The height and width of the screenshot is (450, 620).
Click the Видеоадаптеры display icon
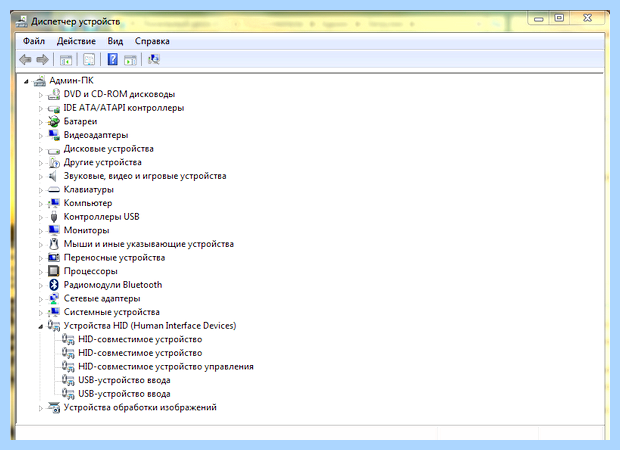point(53,135)
